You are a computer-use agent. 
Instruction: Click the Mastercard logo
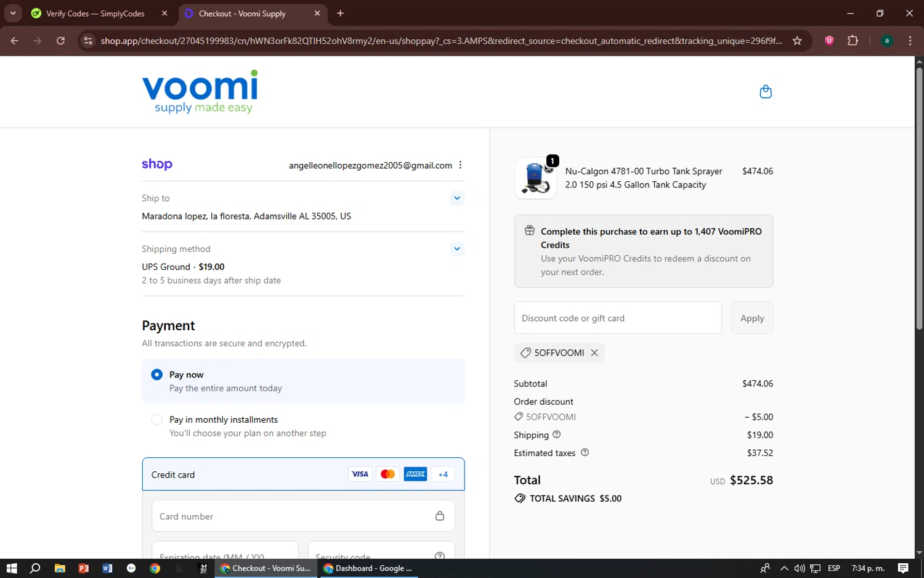tap(387, 474)
